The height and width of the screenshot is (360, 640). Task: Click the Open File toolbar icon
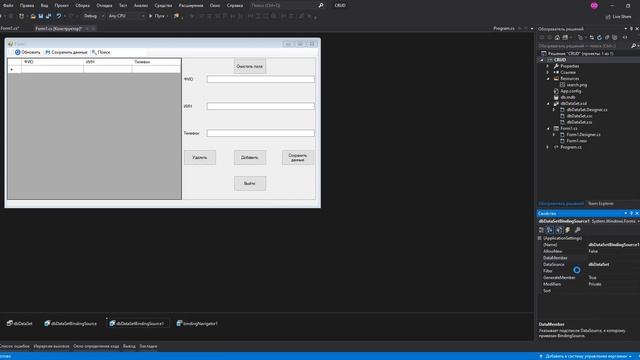[33, 16]
